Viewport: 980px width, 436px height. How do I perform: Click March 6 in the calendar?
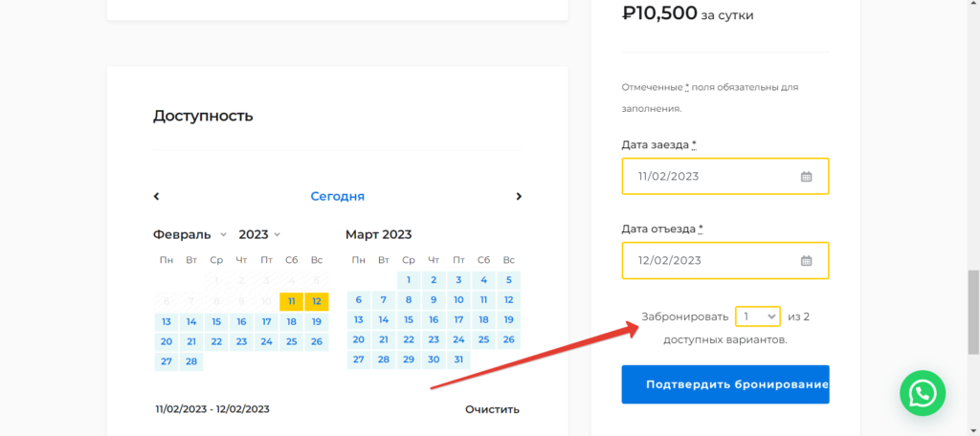coord(359,300)
